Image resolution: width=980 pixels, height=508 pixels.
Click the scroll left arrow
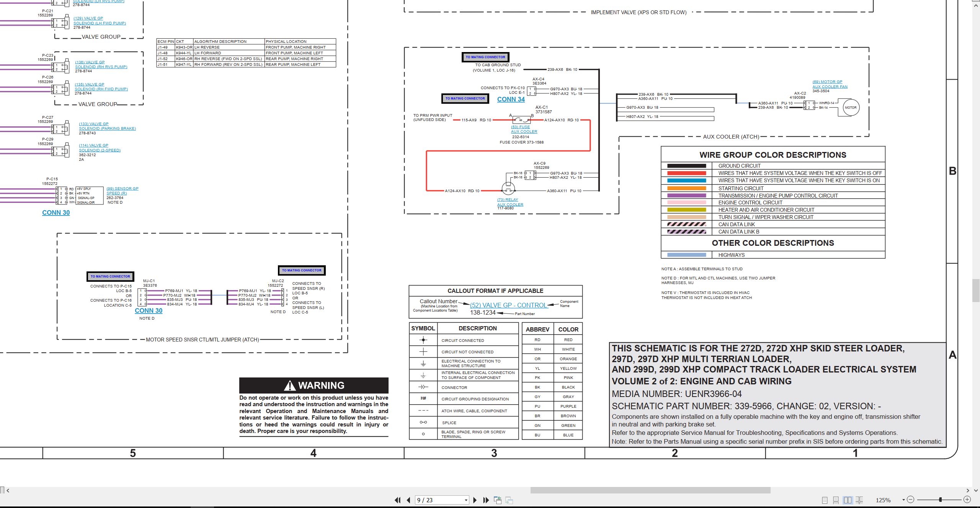[x=8, y=490]
